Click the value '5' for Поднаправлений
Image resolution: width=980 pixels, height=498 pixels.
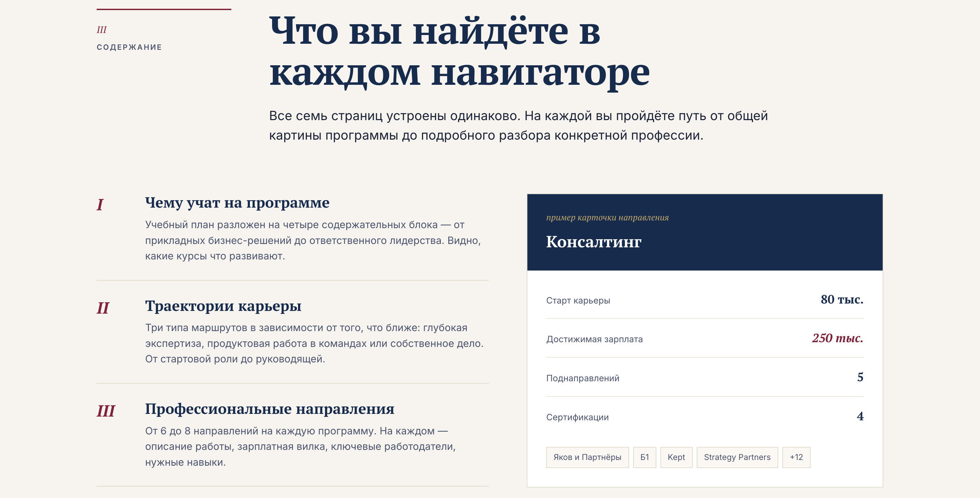pos(860,377)
